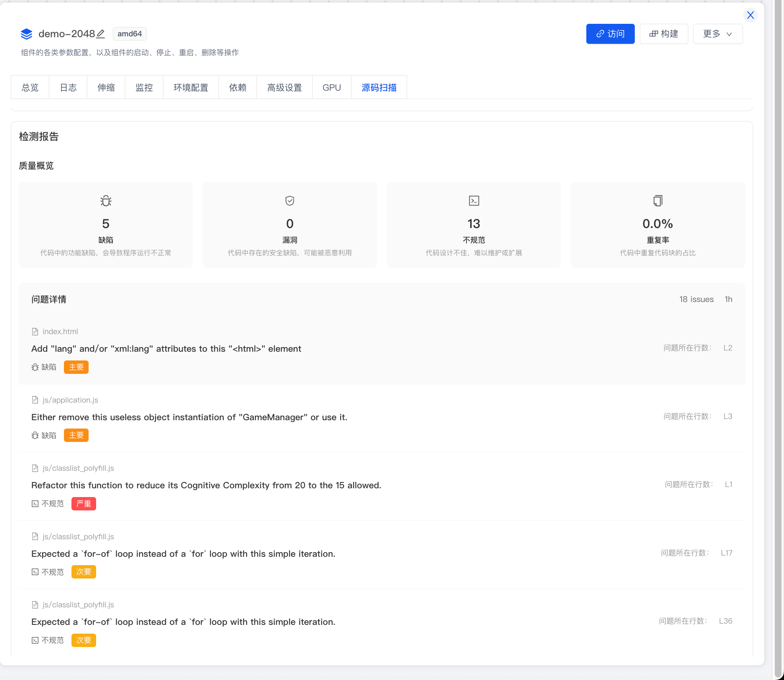Open the 监控 tab
The width and height of the screenshot is (784, 680).
pyautogui.click(x=144, y=88)
